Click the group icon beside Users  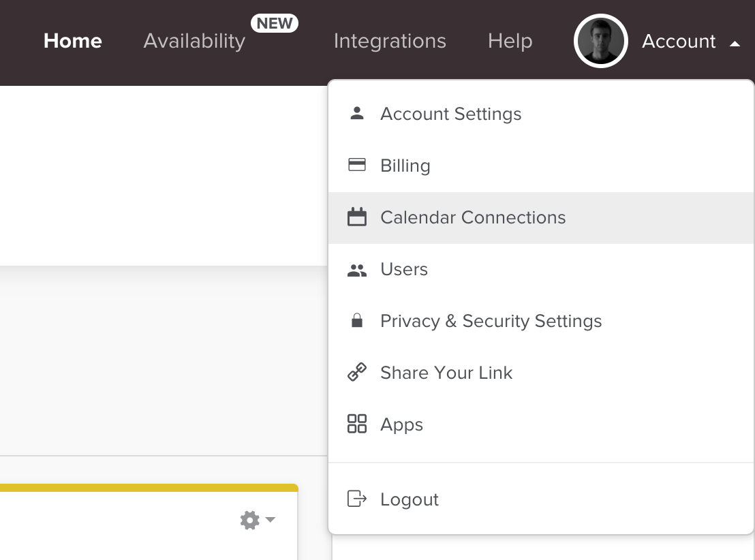356,270
